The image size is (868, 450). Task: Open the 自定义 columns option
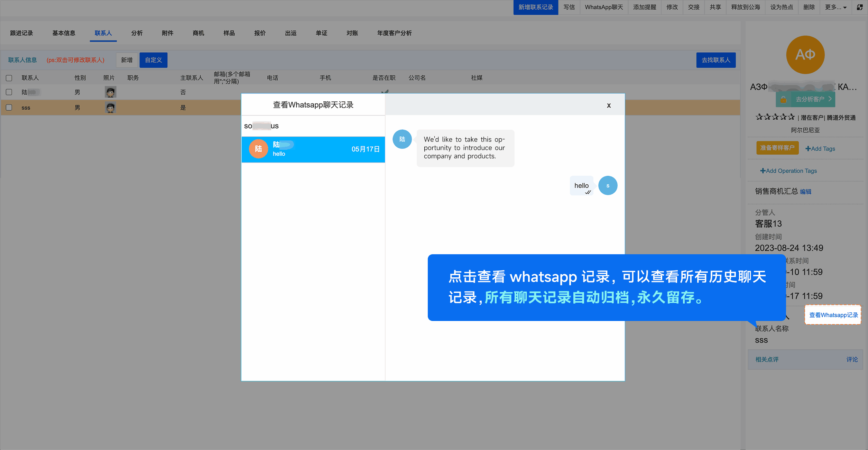coord(153,60)
